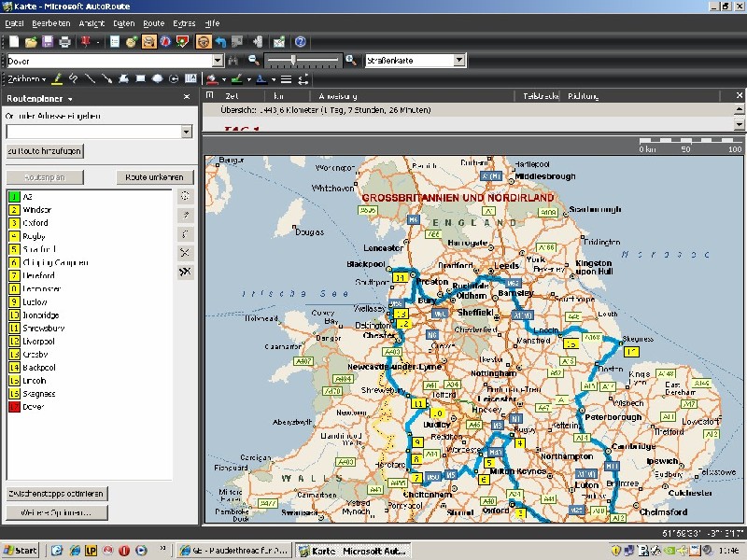Click the delete stop X icon
The image size is (747, 560).
pyautogui.click(x=185, y=253)
